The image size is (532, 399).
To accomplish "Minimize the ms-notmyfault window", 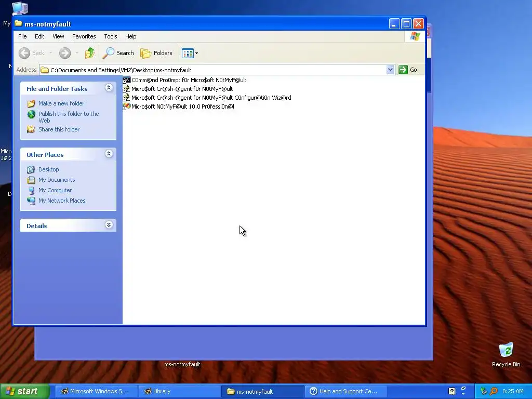I will [394, 24].
